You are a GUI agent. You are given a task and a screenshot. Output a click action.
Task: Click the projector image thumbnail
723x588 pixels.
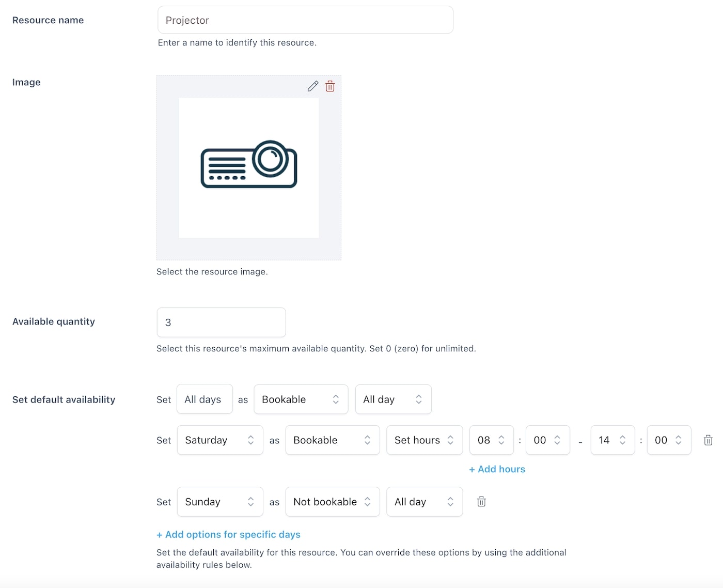point(249,168)
